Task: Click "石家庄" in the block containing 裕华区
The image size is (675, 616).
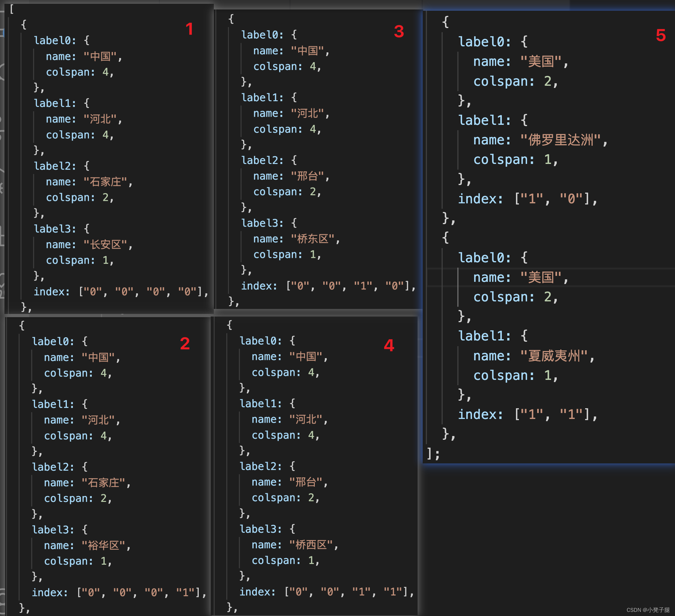Action: [103, 483]
